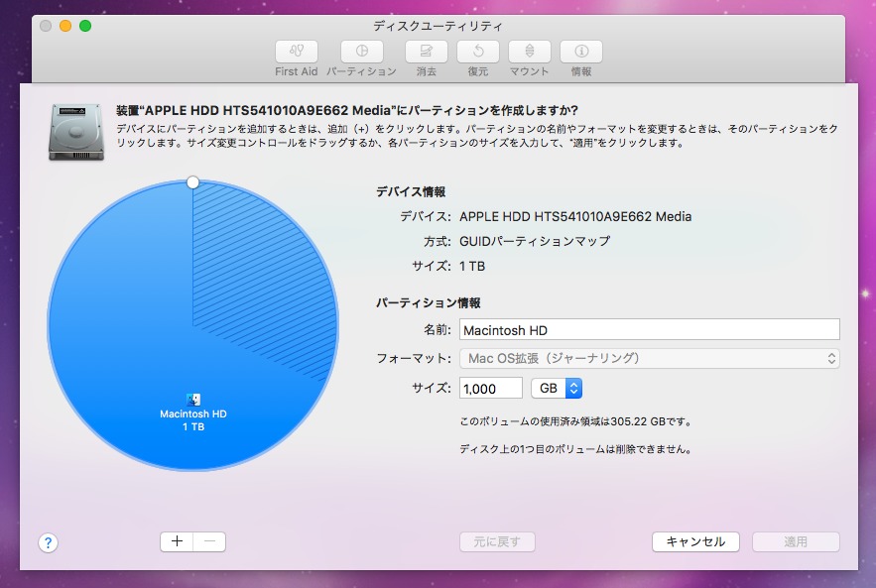876x588 pixels.
Task: Open the パーティション toolbar tool
Action: pos(361,52)
